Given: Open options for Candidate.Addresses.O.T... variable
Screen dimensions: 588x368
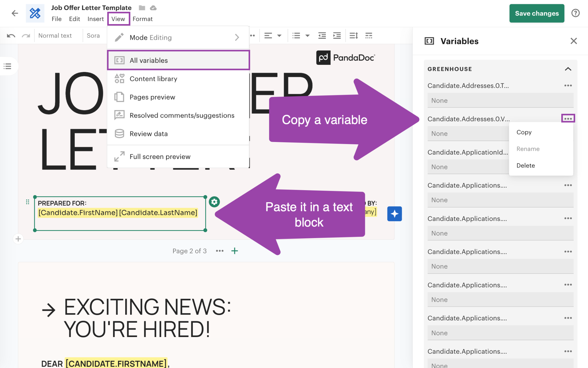Looking at the screenshot, I should pyautogui.click(x=568, y=85).
